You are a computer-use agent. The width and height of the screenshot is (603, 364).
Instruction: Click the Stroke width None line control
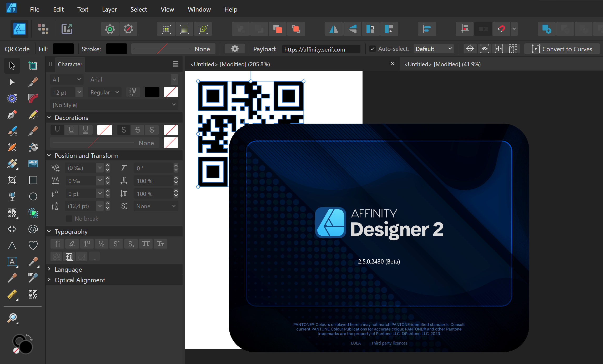tap(173, 49)
